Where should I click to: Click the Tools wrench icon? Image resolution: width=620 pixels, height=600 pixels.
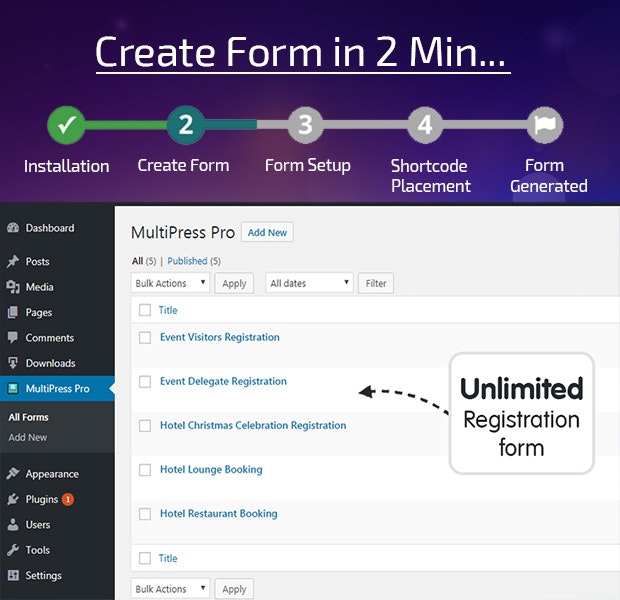13,550
